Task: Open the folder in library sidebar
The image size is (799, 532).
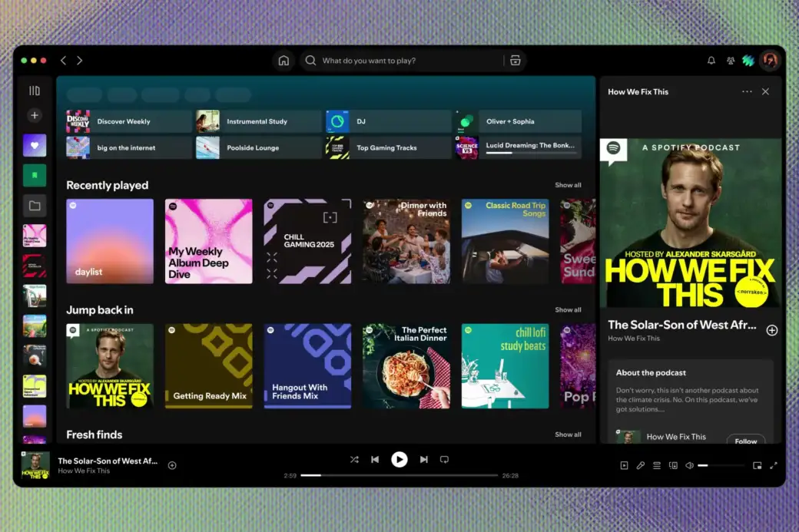Action: click(35, 206)
